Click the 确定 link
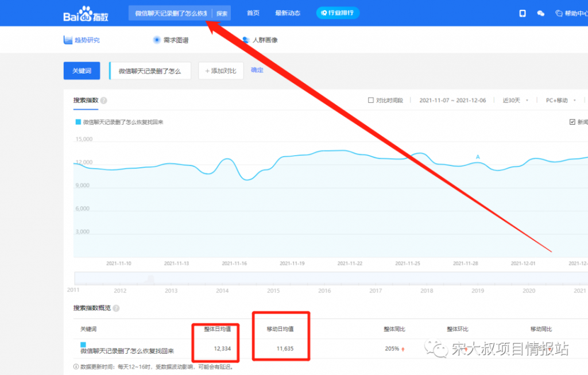 (x=257, y=69)
